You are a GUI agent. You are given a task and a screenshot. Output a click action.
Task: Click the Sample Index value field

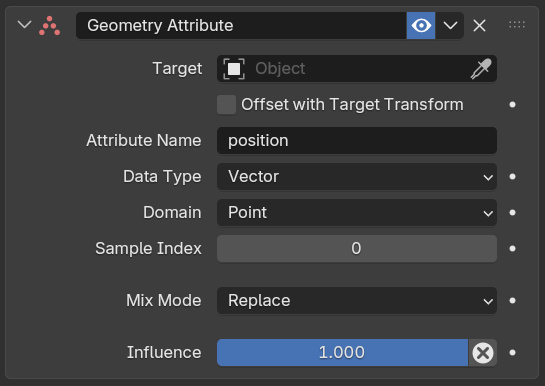[357, 248]
